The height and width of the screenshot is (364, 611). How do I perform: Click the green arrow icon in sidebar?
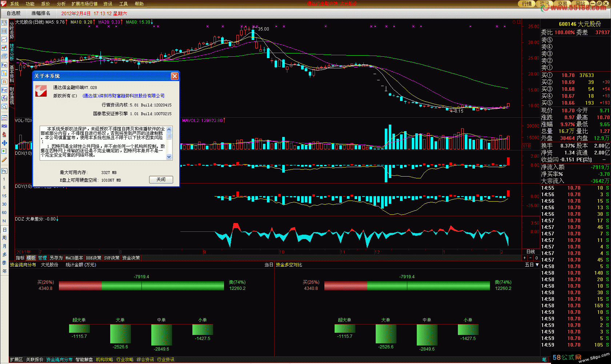(x=4, y=151)
